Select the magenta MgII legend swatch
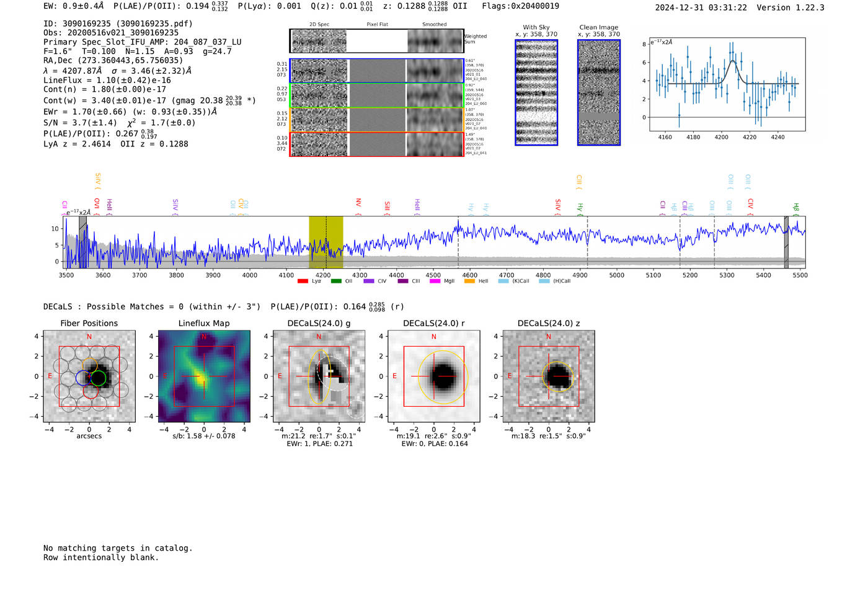This screenshot has width=868, height=591. click(435, 281)
